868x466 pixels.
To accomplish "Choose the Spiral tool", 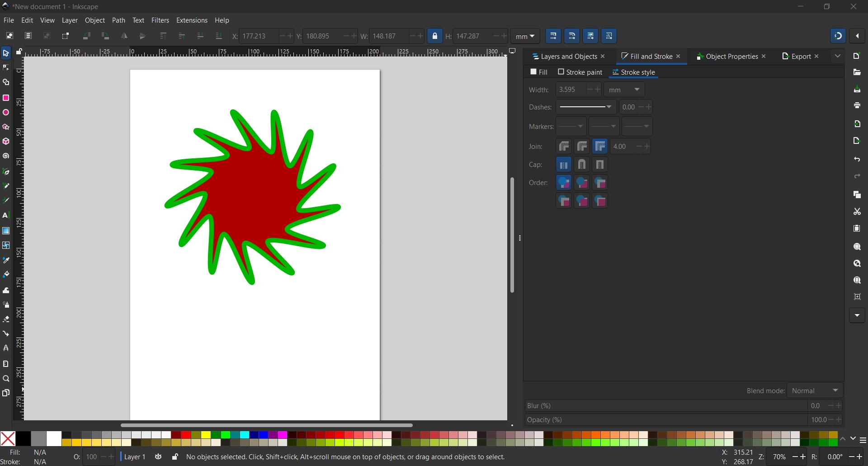I will tap(6, 157).
